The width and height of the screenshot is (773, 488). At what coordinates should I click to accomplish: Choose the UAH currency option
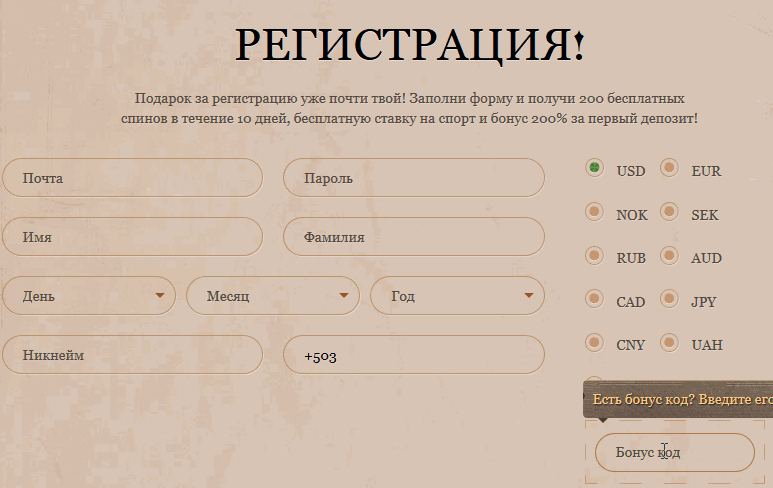tap(669, 342)
